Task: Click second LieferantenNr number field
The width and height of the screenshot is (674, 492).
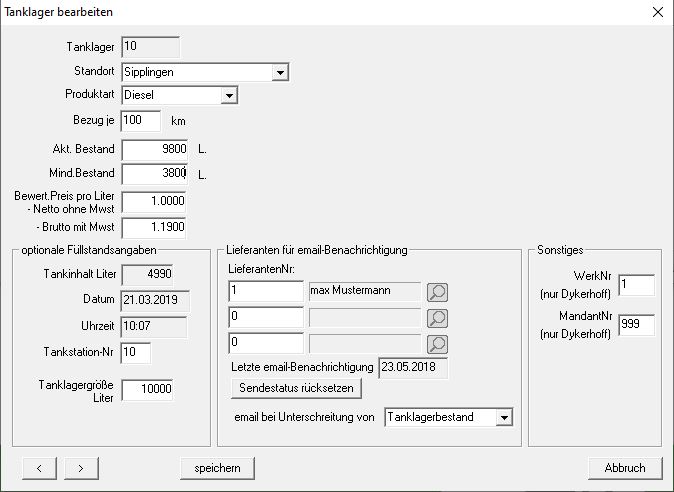Action: [266, 318]
